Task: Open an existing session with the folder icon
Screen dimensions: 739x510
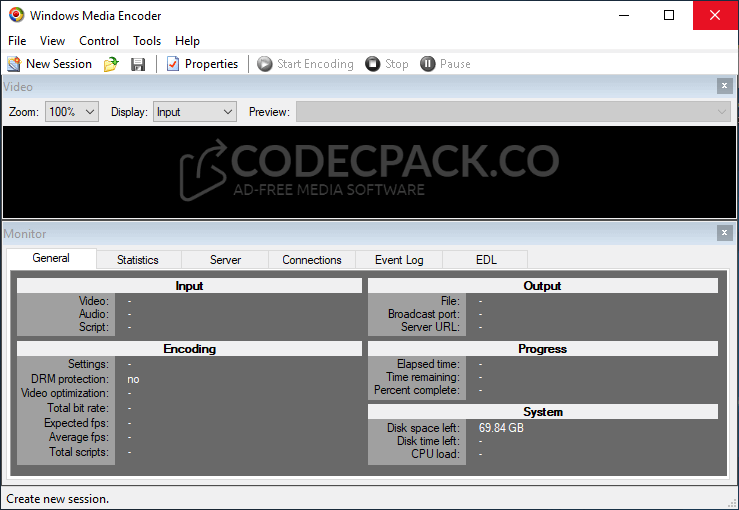Action: 111,64
